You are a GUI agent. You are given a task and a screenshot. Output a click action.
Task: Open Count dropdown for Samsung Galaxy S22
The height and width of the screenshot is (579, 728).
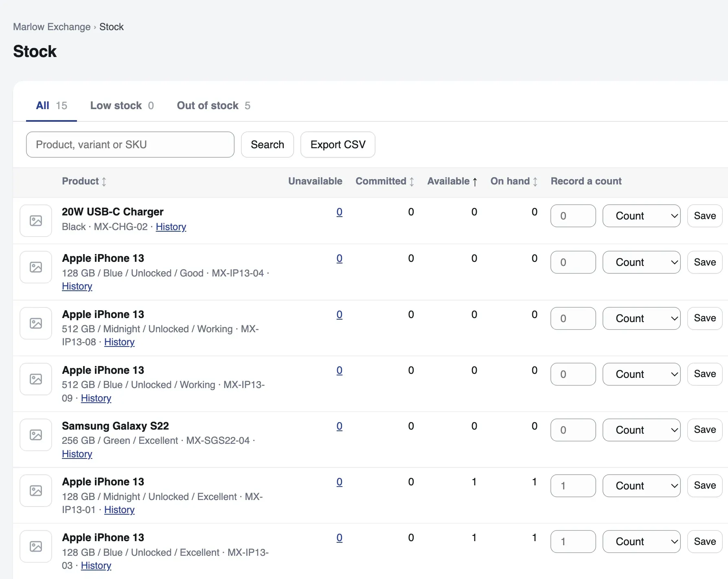641,430
